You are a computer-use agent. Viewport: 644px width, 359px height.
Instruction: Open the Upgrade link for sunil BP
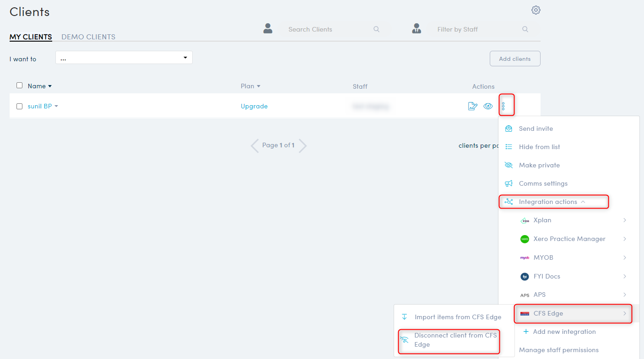click(254, 106)
